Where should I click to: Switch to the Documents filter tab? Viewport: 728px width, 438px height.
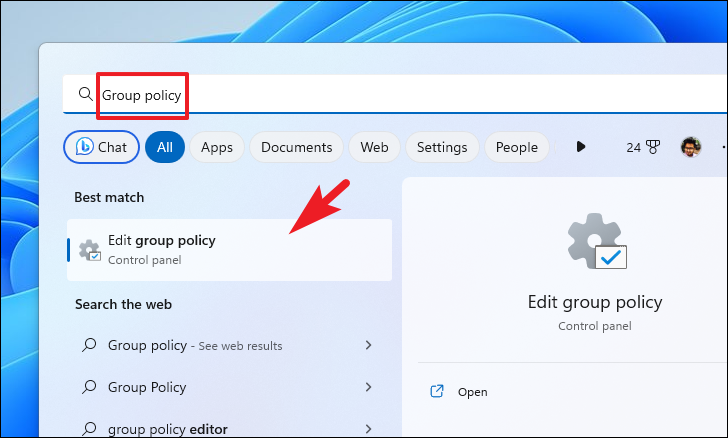point(297,147)
